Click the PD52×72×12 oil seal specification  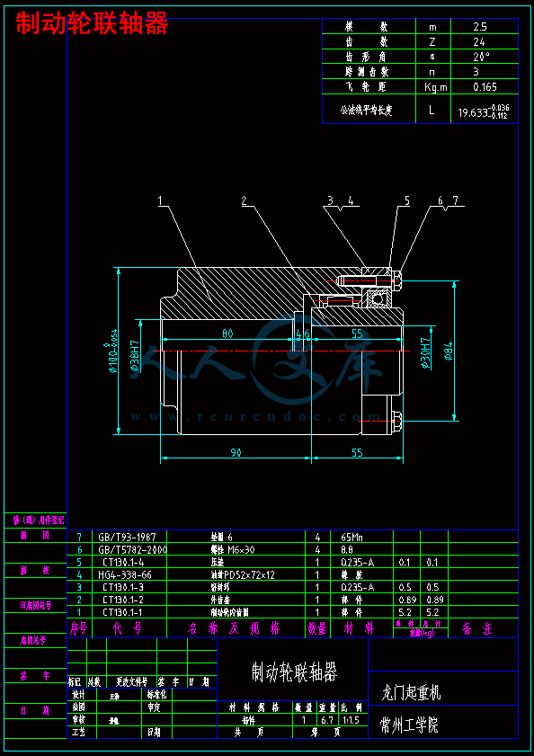tap(247, 574)
